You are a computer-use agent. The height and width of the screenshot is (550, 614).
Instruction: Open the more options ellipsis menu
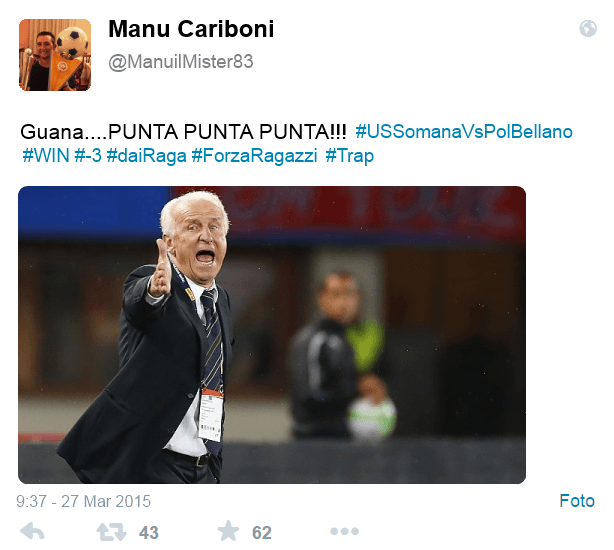344,531
